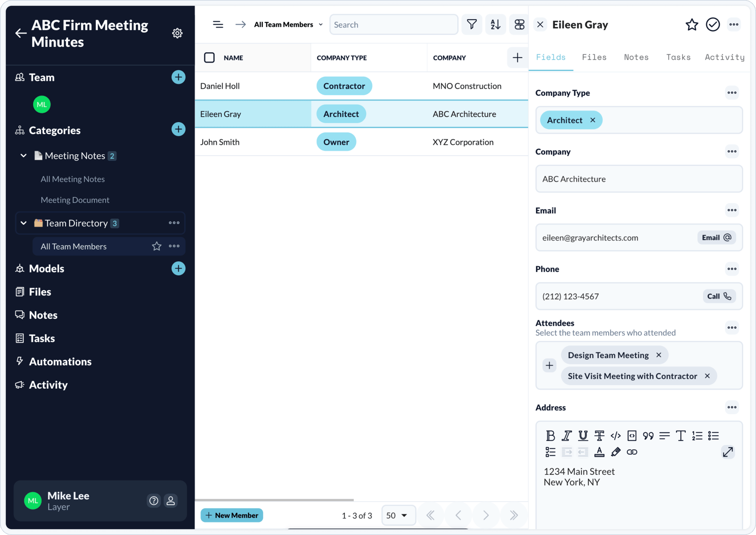
Task: Click the back arrow beside ABC Firm Meeting Minutes
Action: point(21,33)
